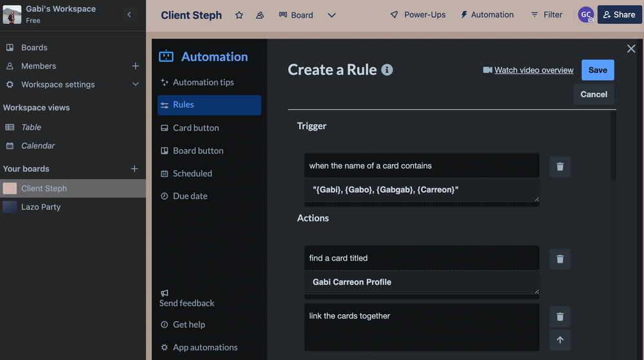Expand the Workspace settings chevron
This screenshot has height=360, width=644.
coord(135,85)
